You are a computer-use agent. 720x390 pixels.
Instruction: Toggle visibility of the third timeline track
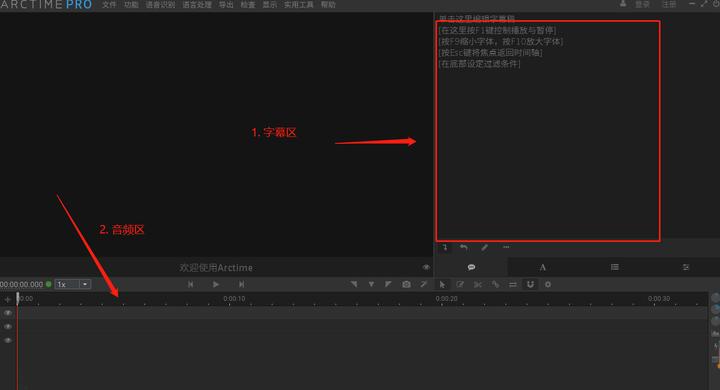pyautogui.click(x=8, y=340)
